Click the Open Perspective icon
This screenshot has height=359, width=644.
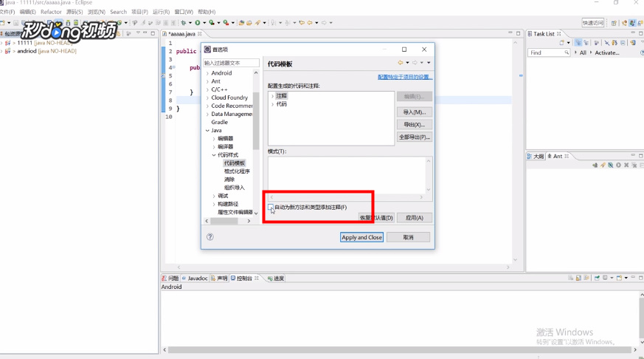(614, 23)
